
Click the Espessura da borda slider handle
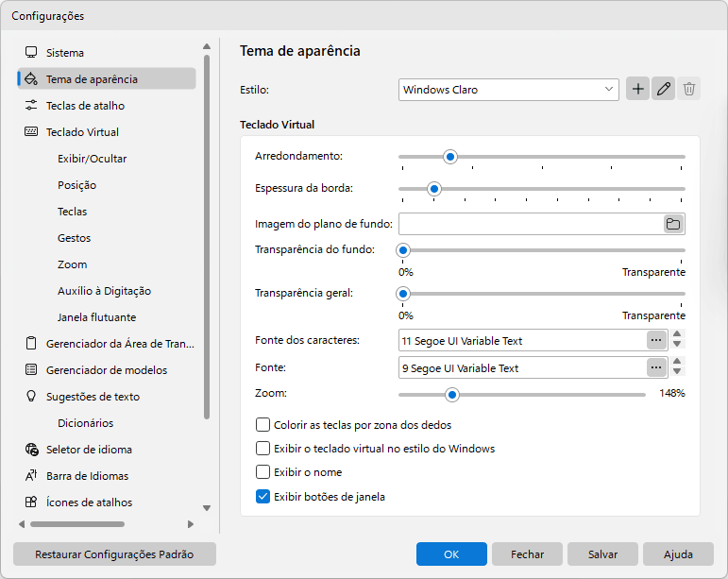coord(434,189)
